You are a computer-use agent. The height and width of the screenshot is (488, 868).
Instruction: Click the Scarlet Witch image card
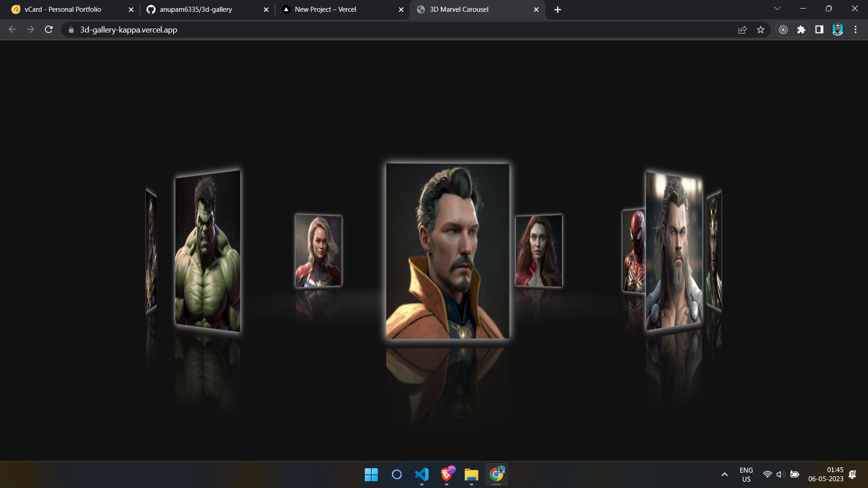(539, 251)
